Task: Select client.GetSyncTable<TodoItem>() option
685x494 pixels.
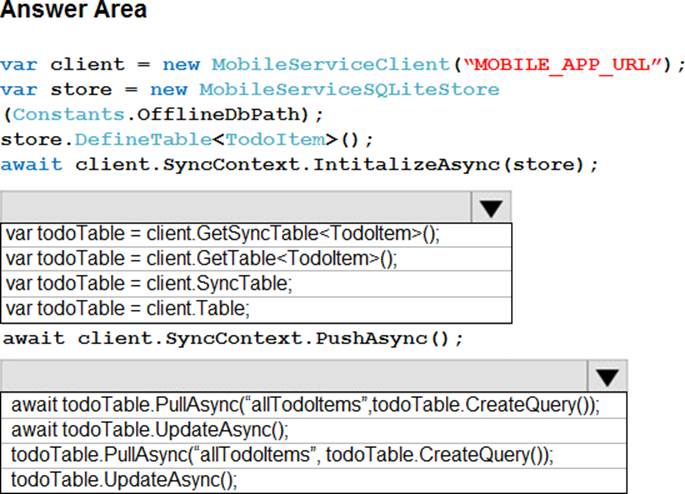Action: (223, 234)
